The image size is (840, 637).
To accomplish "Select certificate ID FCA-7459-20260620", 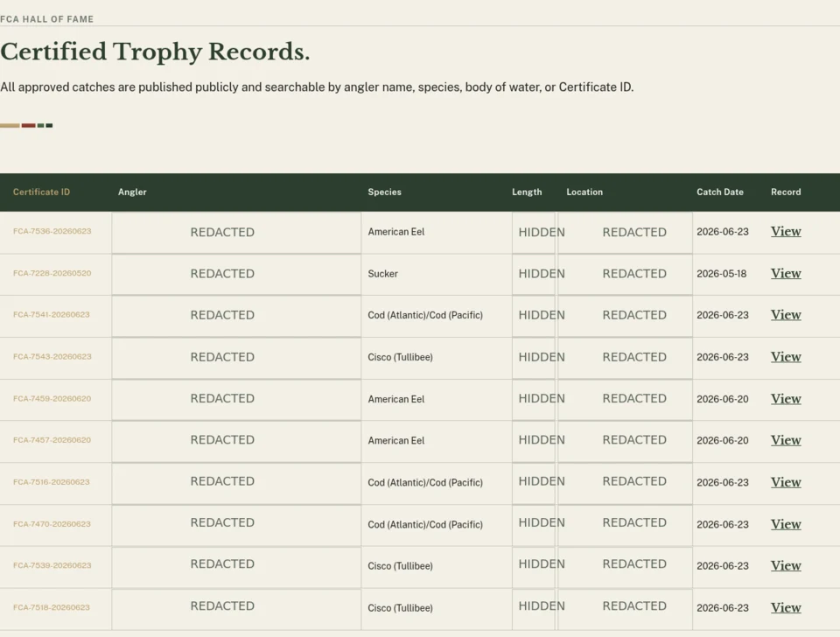I will point(52,399).
